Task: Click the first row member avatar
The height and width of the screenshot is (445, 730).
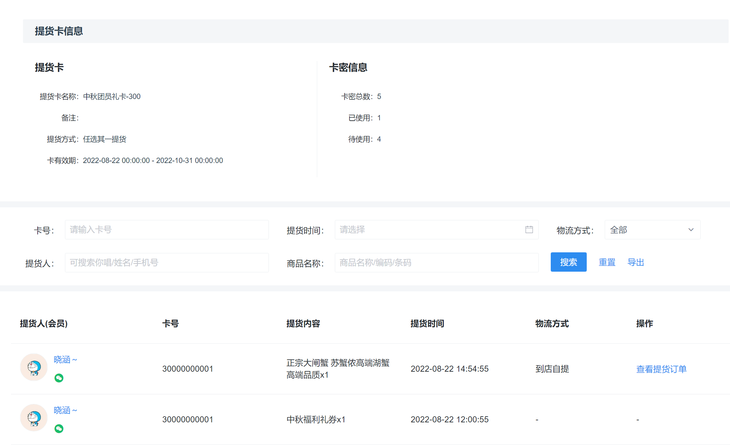Action: [x=34, y=367]
